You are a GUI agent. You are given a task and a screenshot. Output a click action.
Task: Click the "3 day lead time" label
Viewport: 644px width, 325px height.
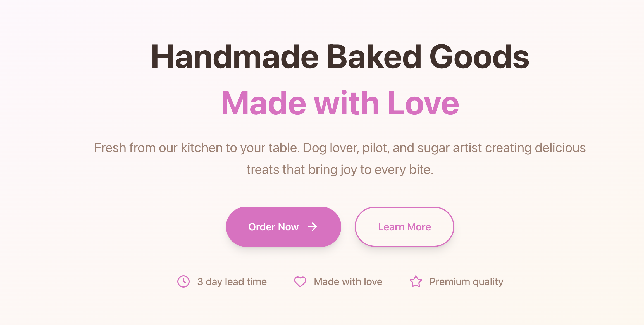(232, 282)
